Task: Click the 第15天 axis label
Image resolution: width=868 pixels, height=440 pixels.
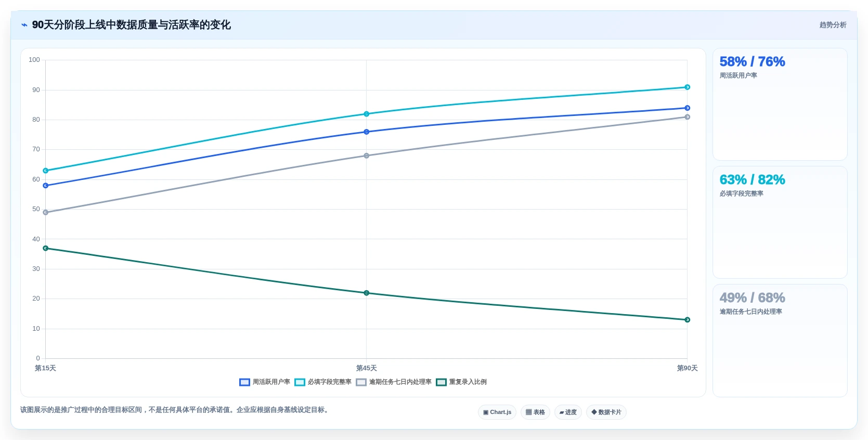Action: [x=45, y=368]
